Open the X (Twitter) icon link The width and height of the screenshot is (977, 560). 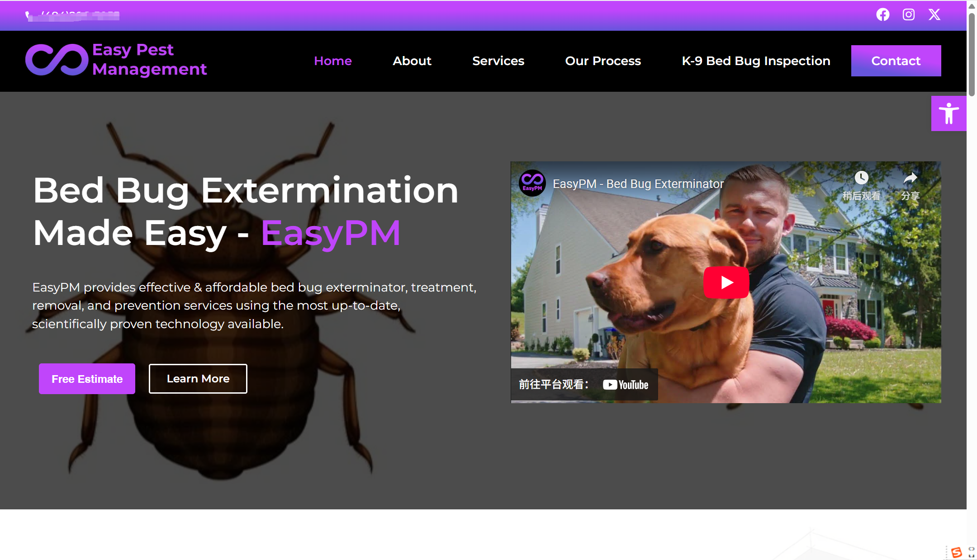tap(934, 14)
